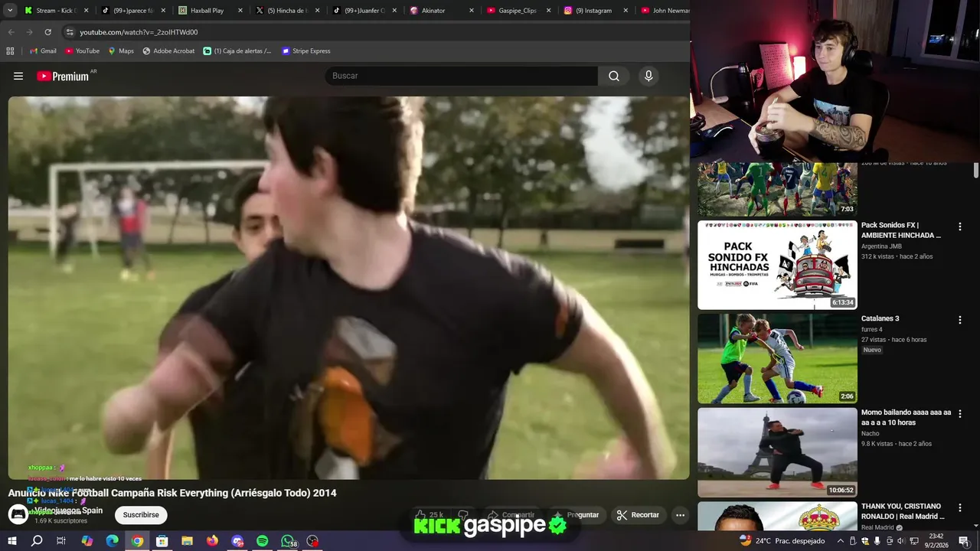Open the Chrome apps grid icon

[10, 51]
